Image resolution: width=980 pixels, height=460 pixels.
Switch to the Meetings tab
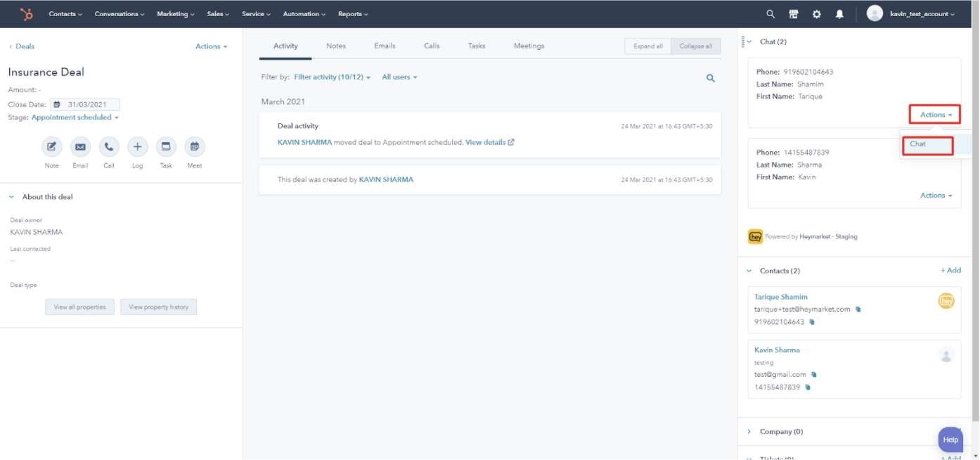click(x=529, y=46)
